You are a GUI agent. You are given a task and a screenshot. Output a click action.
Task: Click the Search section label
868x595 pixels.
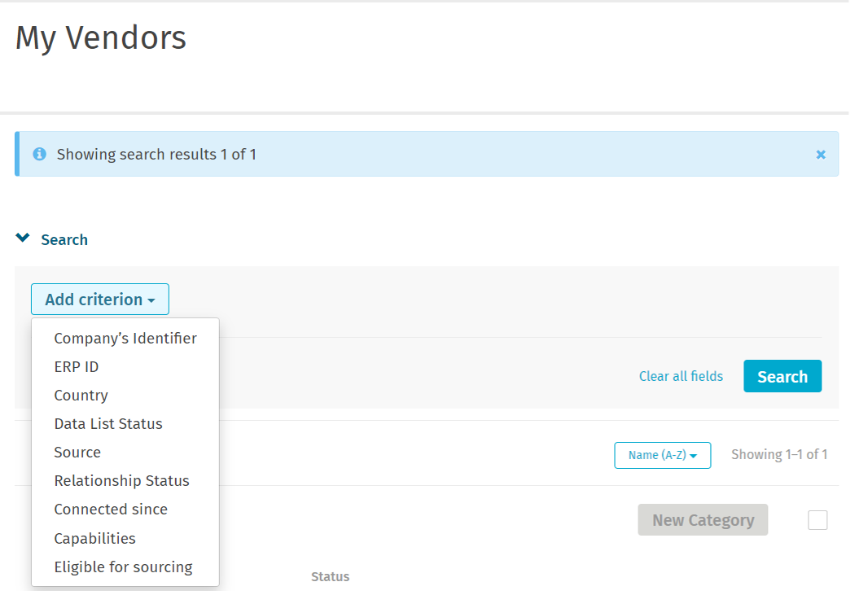click(x=64, y=240)
